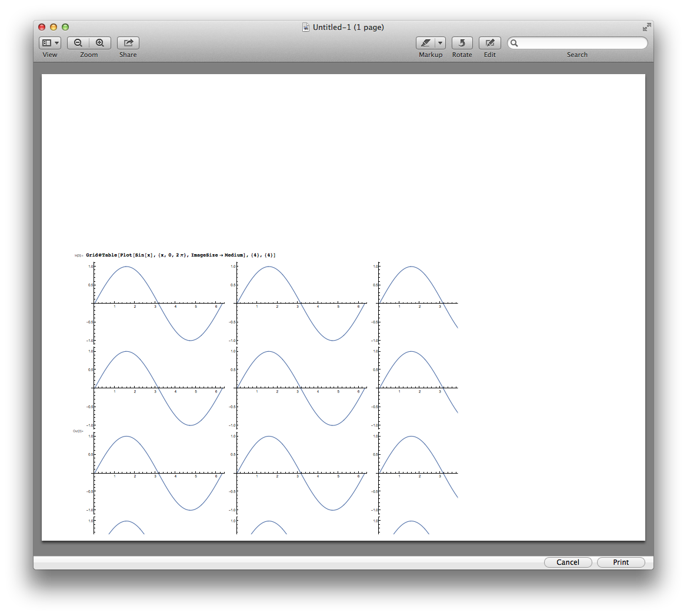Click the Grid@Table input code line

pyautogui.click(x=181, y=255)
